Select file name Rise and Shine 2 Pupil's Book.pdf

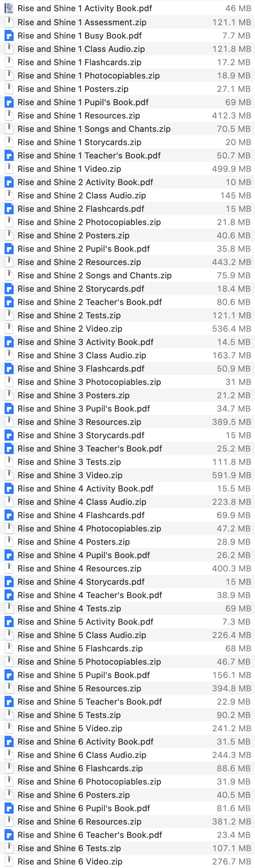[84, 249]
